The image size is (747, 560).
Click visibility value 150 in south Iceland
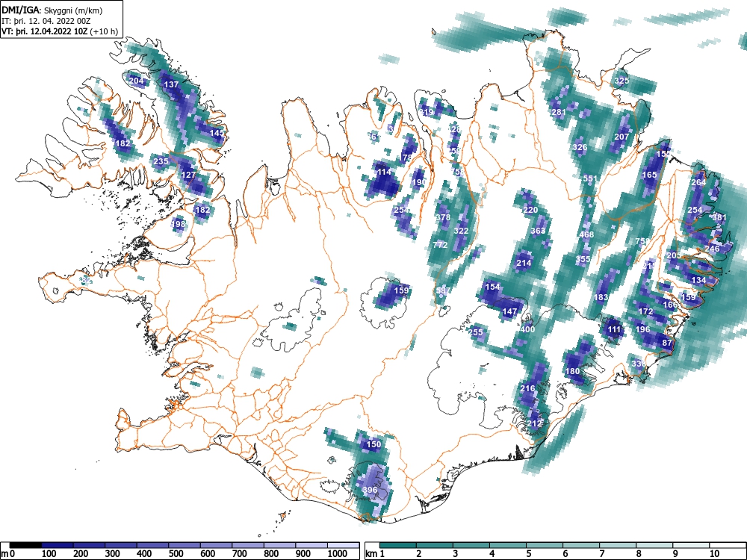373,444
